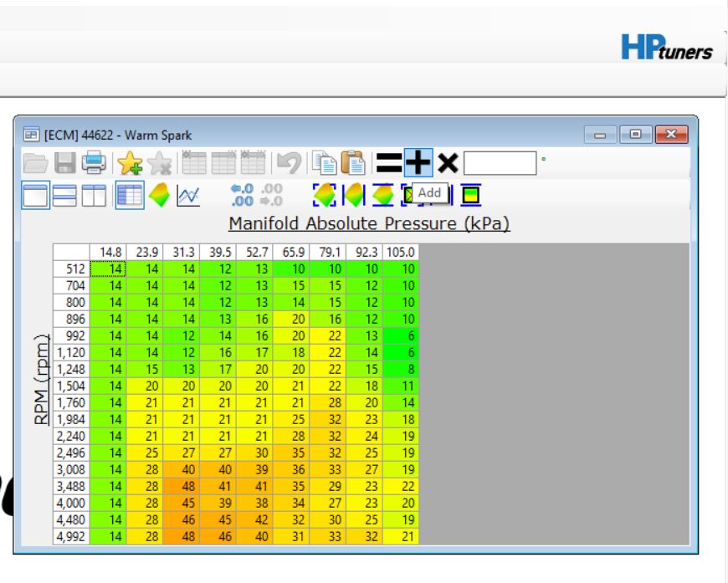Click the 4,992 rpm row header
Viewport: 728px width, 583px height.
point(71,536)
